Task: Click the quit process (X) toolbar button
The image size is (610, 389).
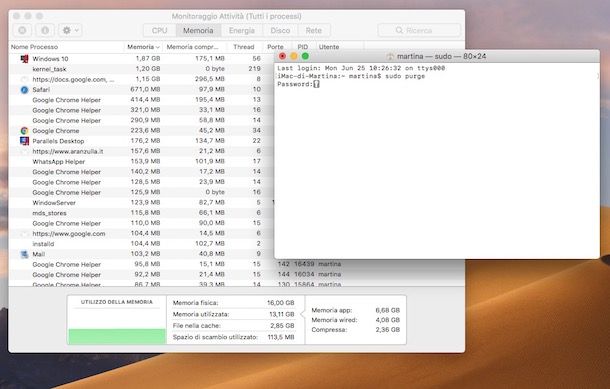Action: tap(22, 30)
